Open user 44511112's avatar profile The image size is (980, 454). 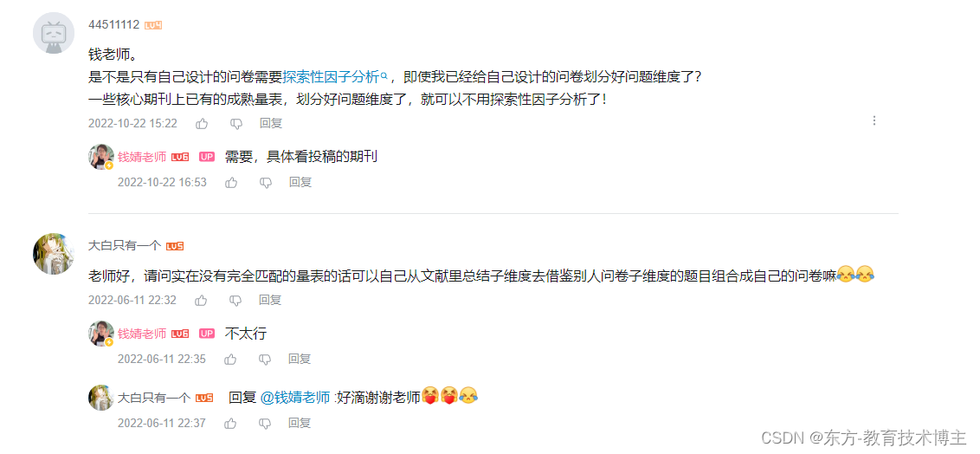[53, 33]
